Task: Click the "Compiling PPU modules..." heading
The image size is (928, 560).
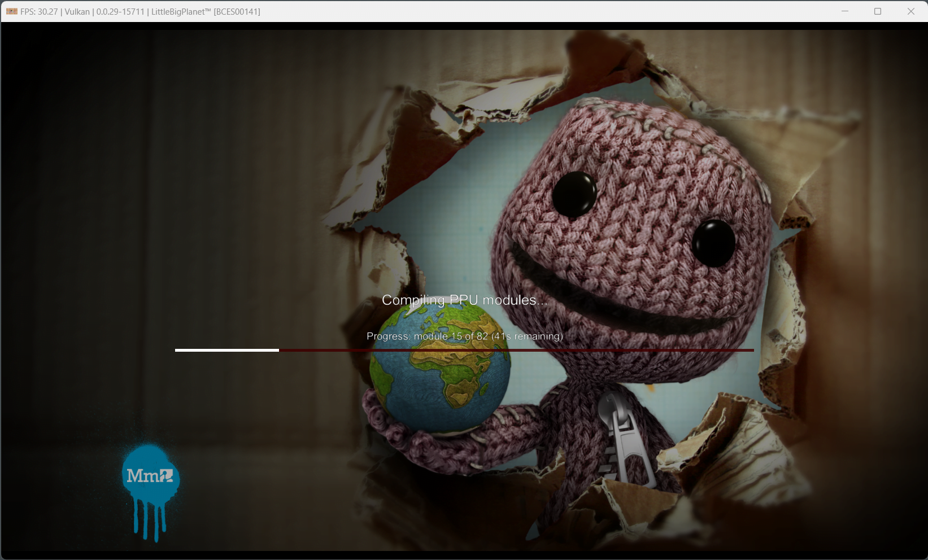Action: [x=464, y=300]
